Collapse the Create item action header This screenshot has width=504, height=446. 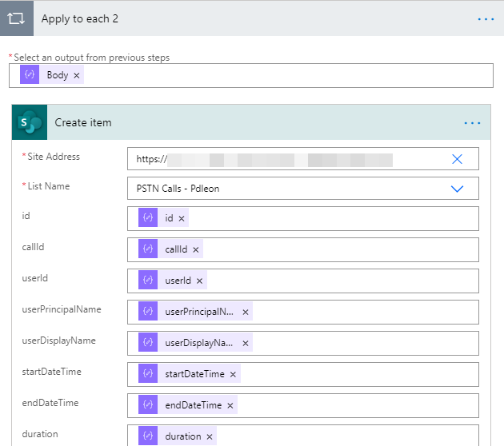coord(240,123)
